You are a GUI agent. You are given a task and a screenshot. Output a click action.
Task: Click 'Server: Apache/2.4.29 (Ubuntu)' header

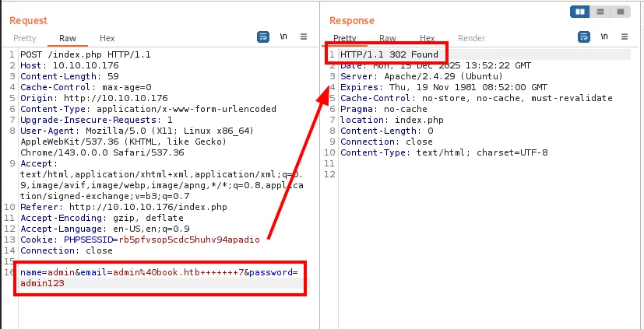(422, 76)
